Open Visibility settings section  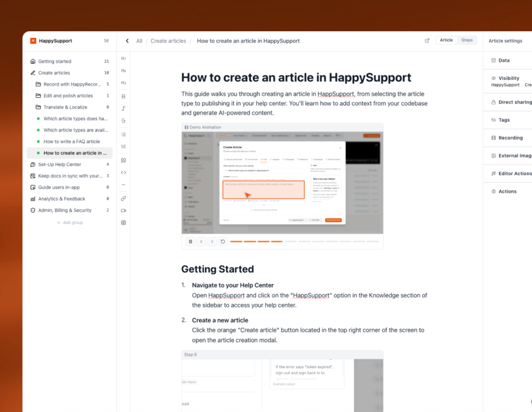click(507, 81)
